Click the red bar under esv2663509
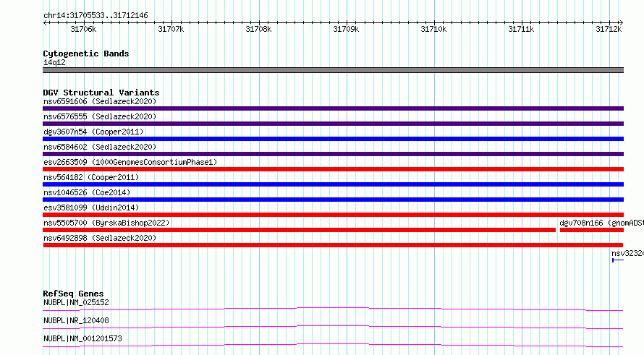This screenshot has height=355, width=644. pos(333,169)
